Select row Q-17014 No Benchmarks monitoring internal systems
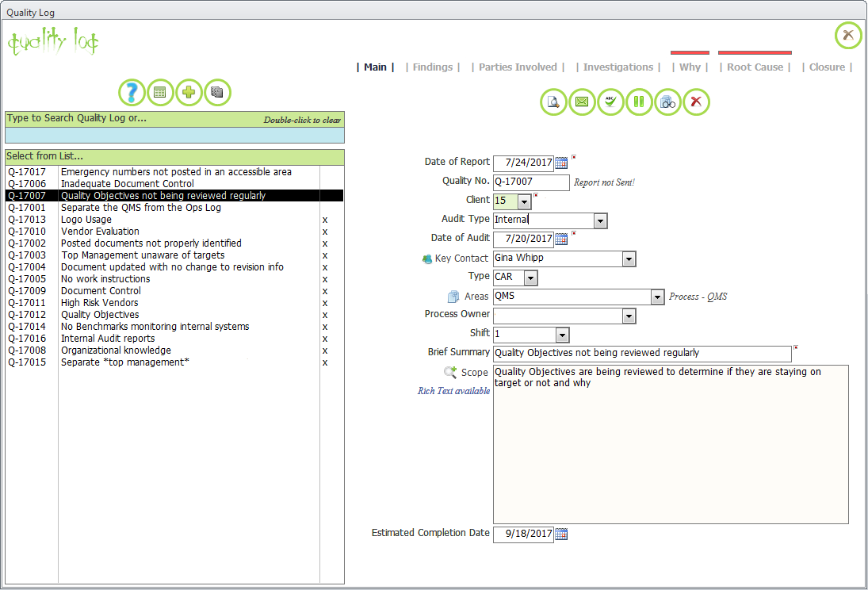The image size is (868, 590). [x=174, y=327]
